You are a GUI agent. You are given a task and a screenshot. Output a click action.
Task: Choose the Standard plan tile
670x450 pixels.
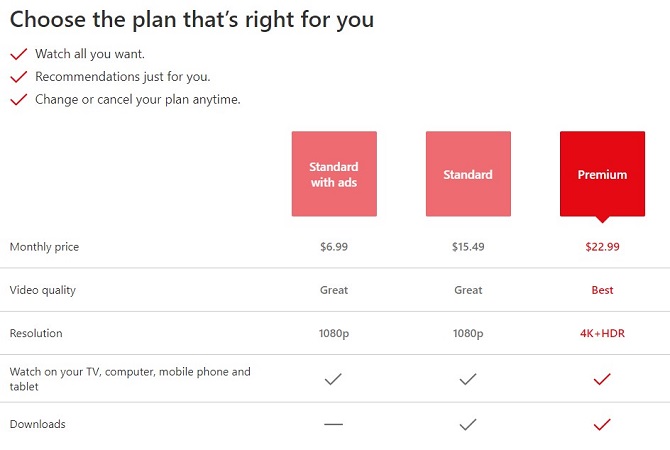(468, 174)
